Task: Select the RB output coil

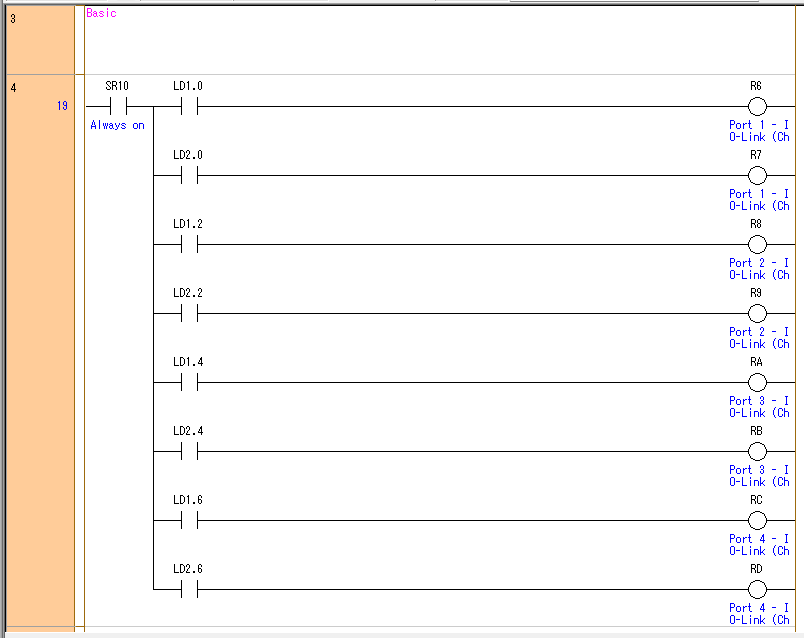Action: tap(757, 452)
